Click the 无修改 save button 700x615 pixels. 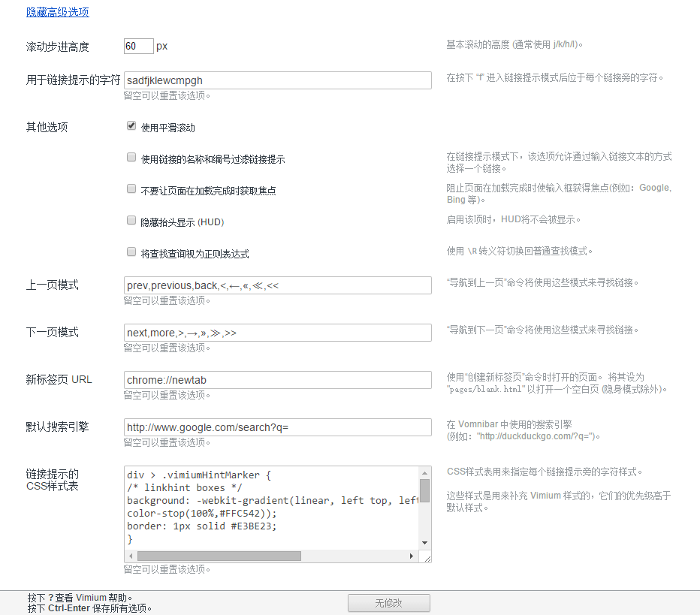click(389, 603)
